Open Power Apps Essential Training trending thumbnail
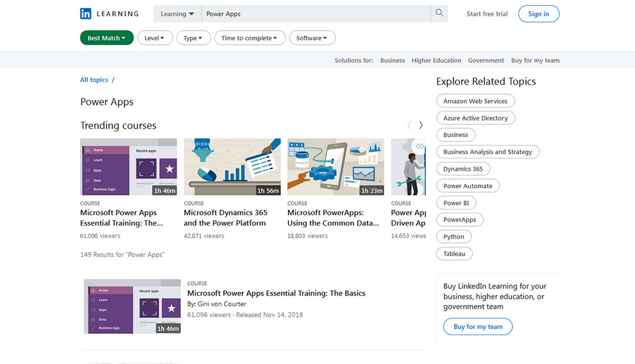Screen dimensions: 635x364 (x=128, y=167)
